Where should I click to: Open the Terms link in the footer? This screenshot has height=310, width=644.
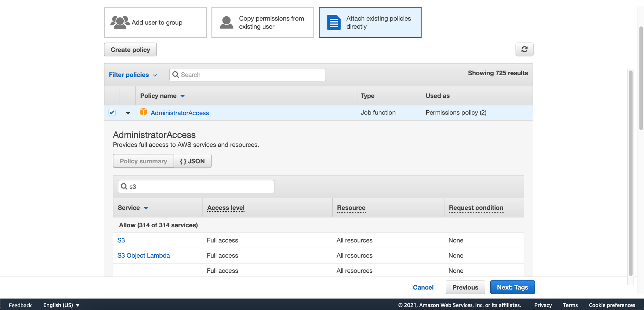click(570, 305)
